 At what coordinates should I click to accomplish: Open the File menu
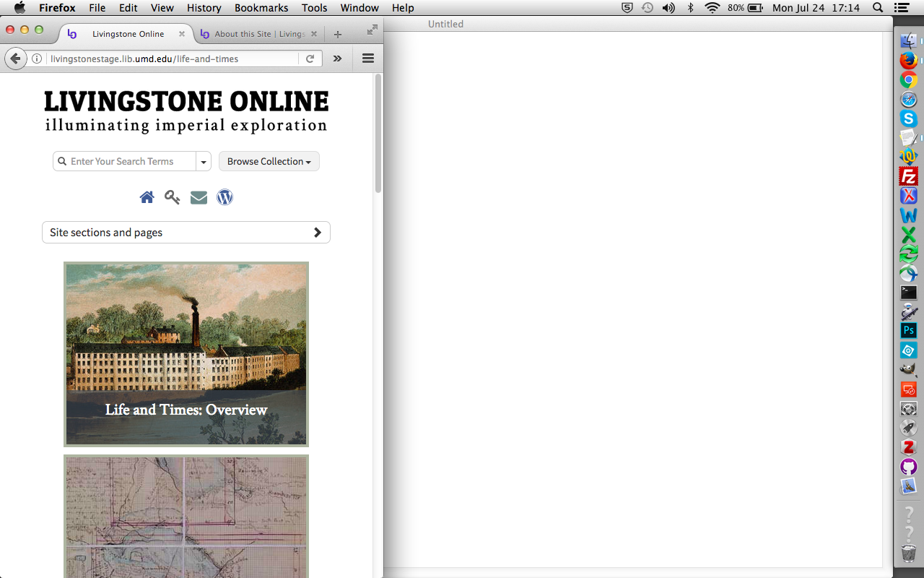(97, 8)
